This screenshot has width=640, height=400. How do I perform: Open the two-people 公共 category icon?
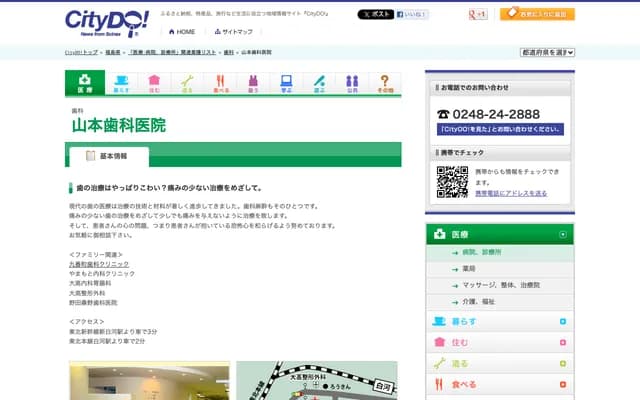tap(352, 84)
